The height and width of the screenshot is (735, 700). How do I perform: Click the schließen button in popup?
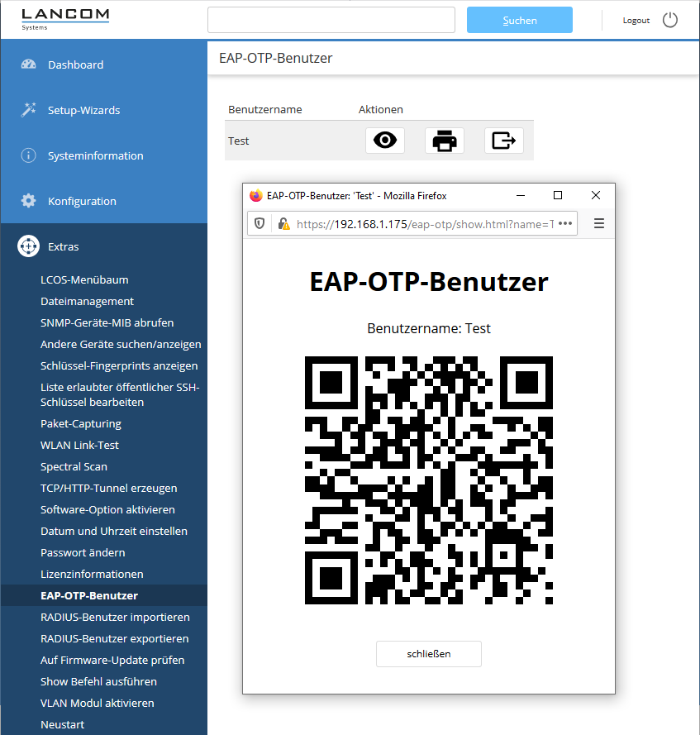click(x=428, y=653)
